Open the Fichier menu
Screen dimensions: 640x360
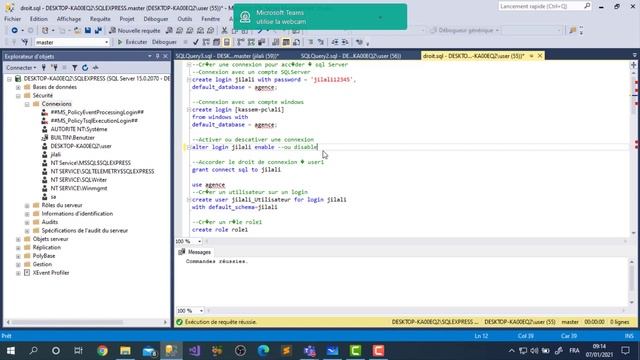pos(13,19)
